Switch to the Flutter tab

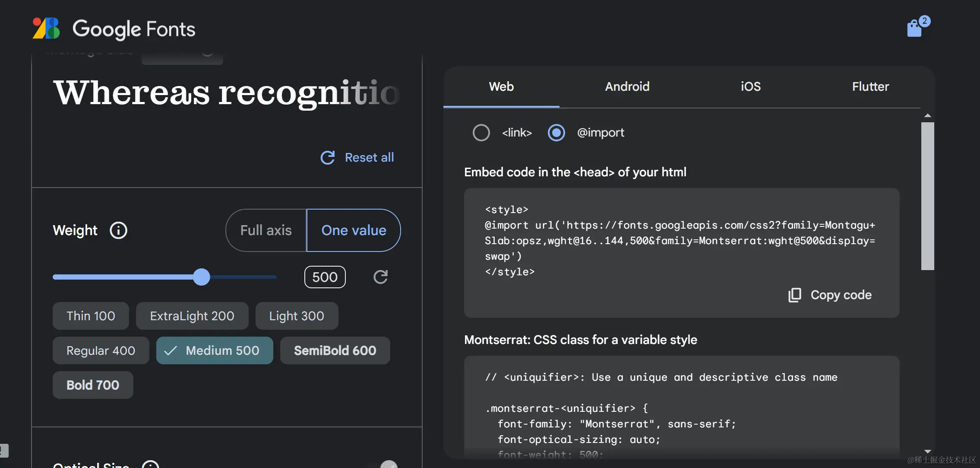click(x=870, y=87)
